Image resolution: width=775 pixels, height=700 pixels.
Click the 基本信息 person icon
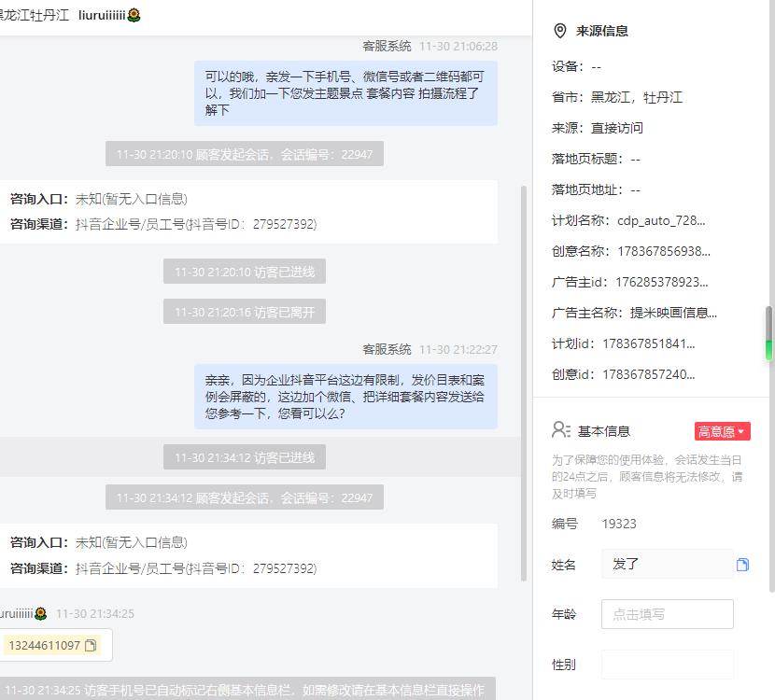click(561, 429)
